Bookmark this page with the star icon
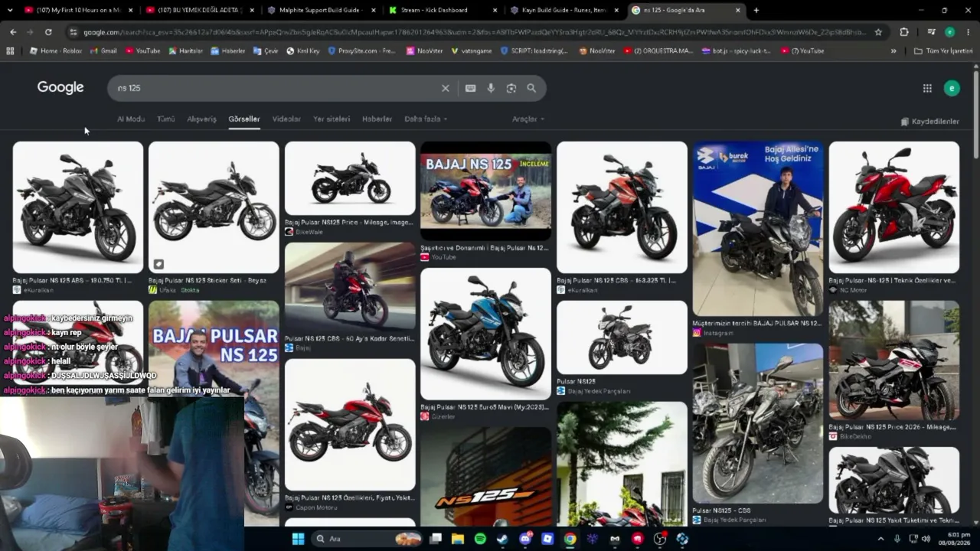 [878, 32]
